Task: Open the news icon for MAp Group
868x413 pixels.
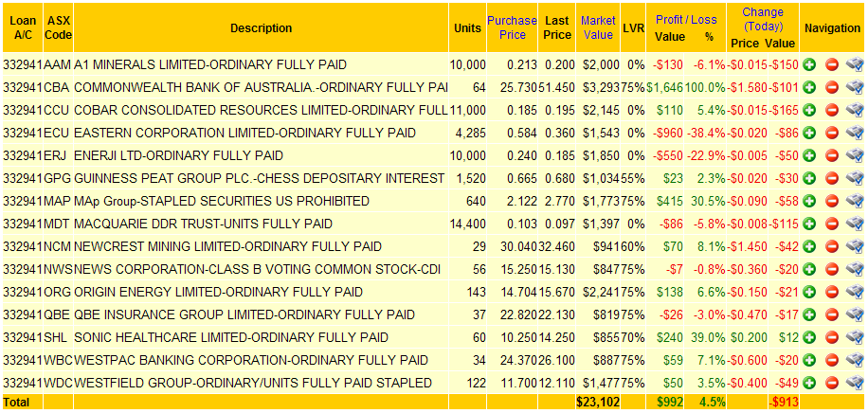Action: click(856, 201)
